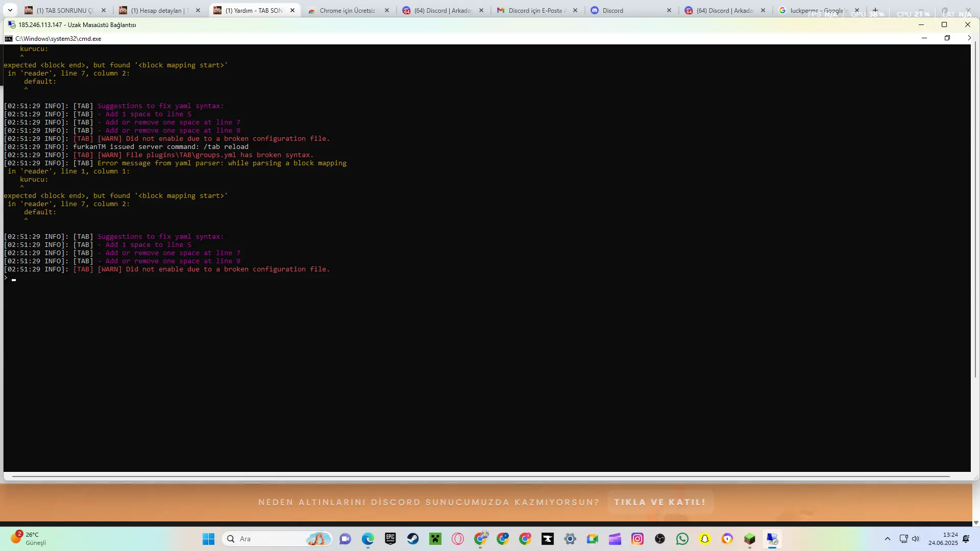Click the Remote Desktop title bar icon
This screenshot has height=551, width=980.
[x=12, y=24]
